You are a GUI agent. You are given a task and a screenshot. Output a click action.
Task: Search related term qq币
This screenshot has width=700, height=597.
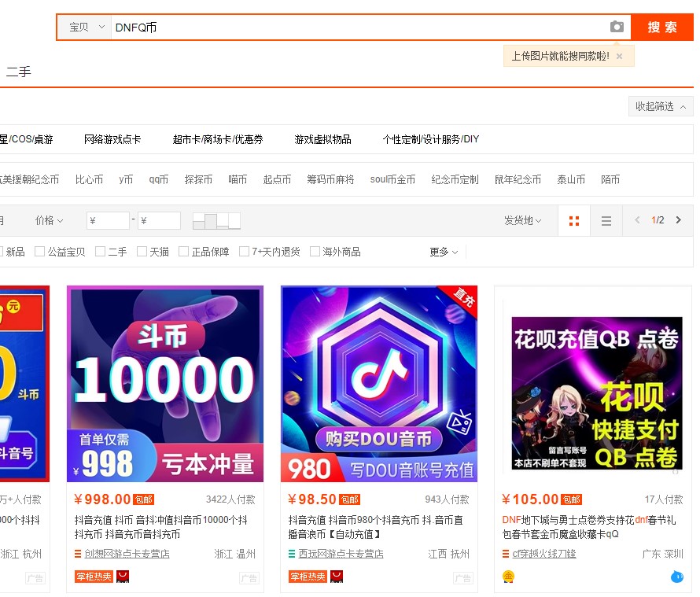[158, 179]
